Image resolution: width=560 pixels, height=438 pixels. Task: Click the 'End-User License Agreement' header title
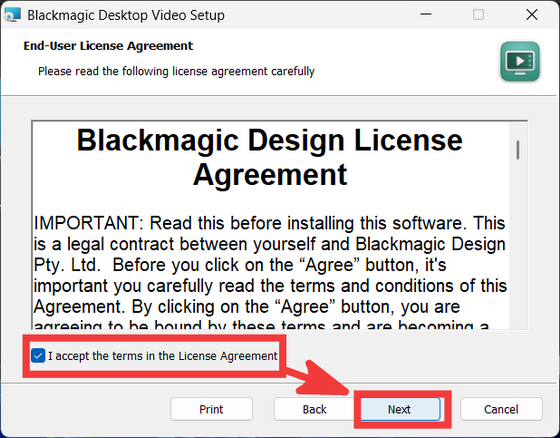[x=108, y=46]
